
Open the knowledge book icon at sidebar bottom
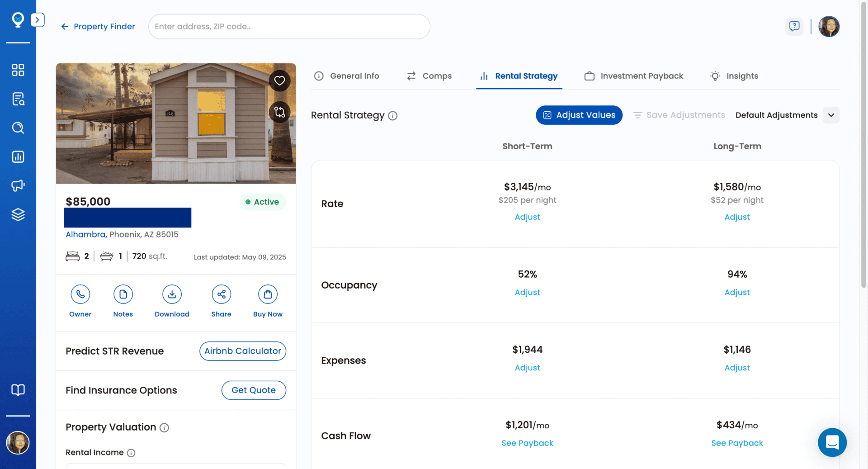[x=18, y=390]
